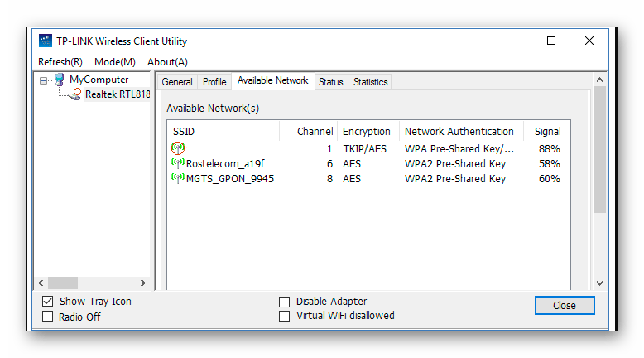Select the Available Network tab
This screenshot has height=358, width=644.
(272, 80)
